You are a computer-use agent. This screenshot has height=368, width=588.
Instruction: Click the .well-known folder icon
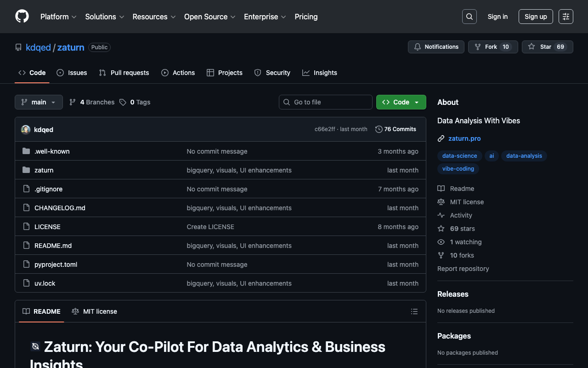[26, 151]
